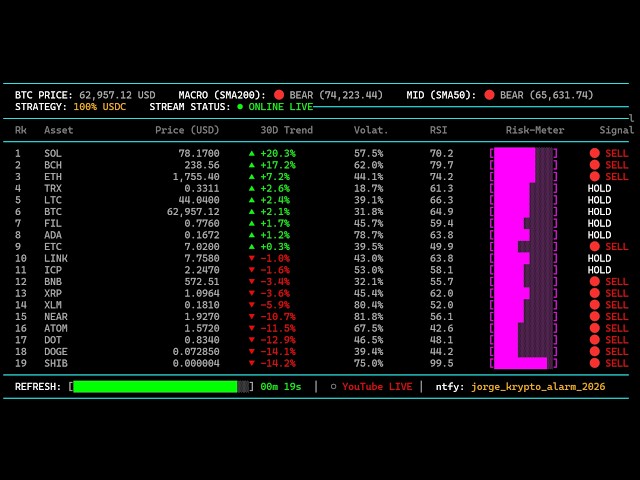
Task: Click the LTC price 44.0400
Action: (199, 200)
